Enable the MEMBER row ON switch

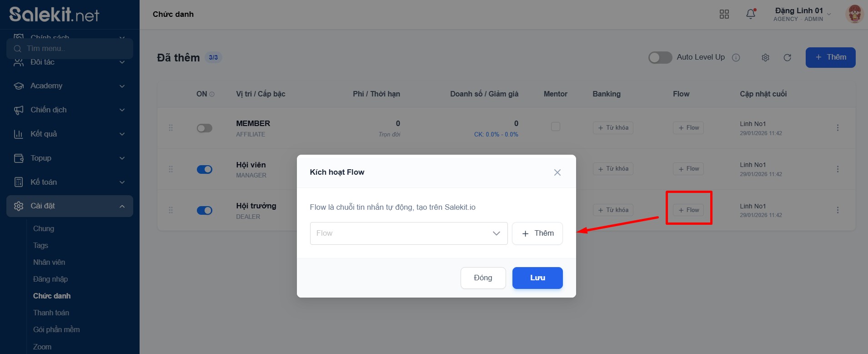204,128
